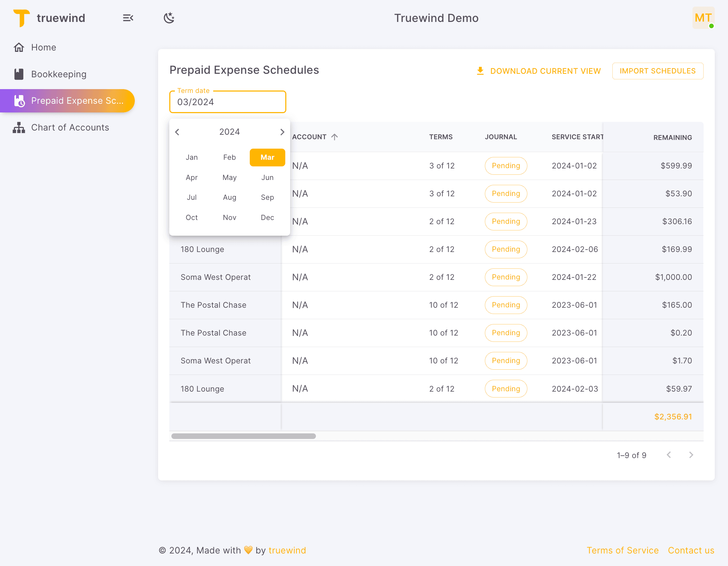Click the Truewind logo icon
Screen dimensions: 728x566
click(21, 18)
